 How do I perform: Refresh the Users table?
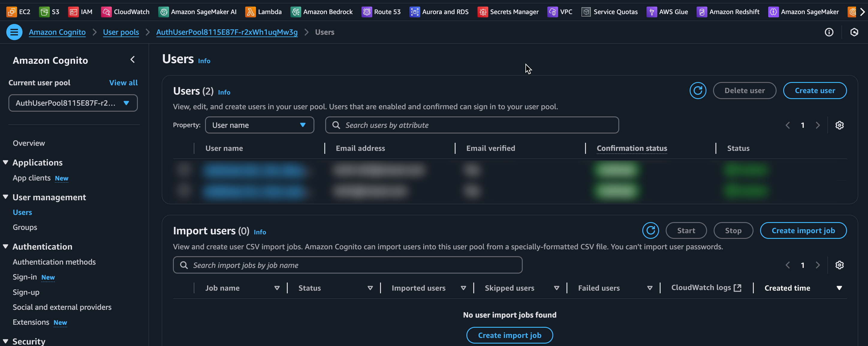pyautogui.click(x=697, y=90)
